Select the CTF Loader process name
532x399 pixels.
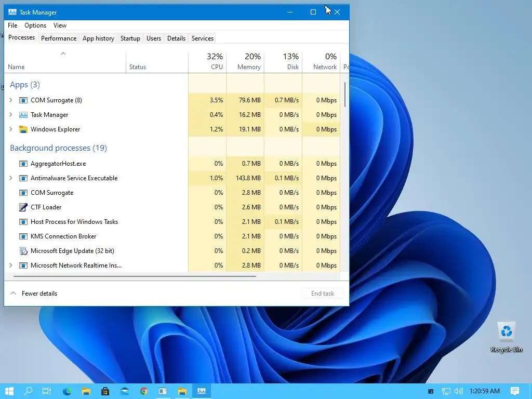(46, 207)
